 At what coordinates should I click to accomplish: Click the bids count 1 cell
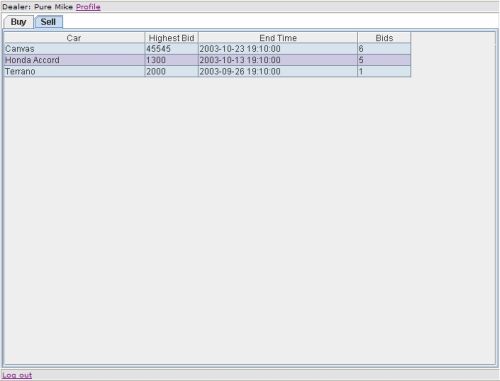384,71
